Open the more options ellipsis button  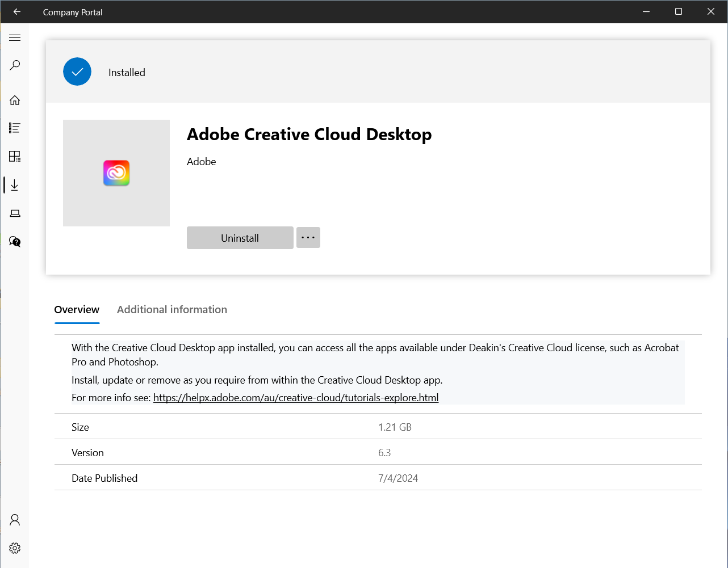pos(308,238)
